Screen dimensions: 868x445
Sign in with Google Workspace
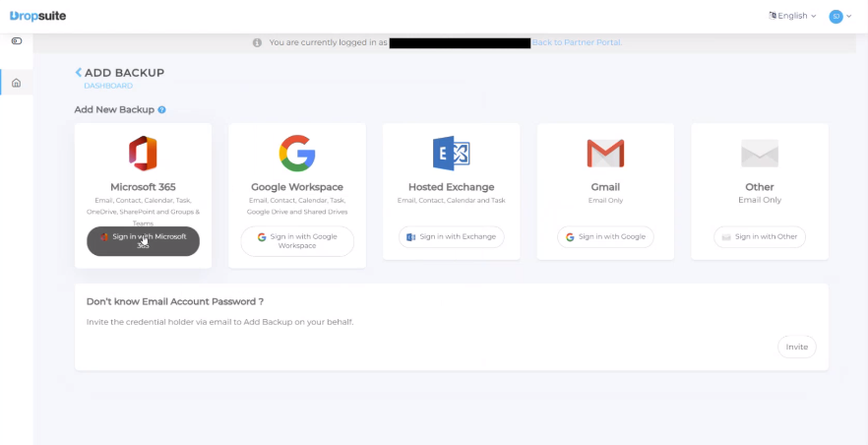(297, 241)
